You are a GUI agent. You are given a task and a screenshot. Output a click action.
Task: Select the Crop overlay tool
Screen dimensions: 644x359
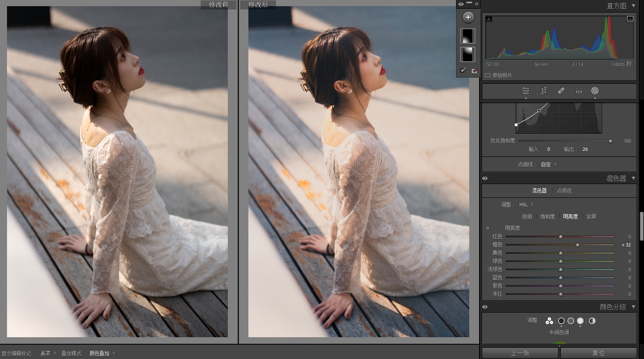click(544, 91)
